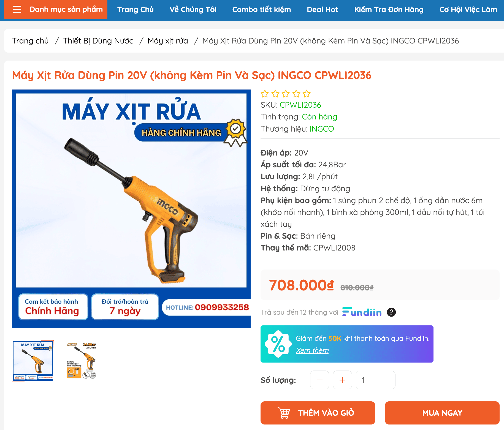This screenshot has width=504, height=430.
Task: Click the MUA NGAY button
Action: tap(442, 413)
